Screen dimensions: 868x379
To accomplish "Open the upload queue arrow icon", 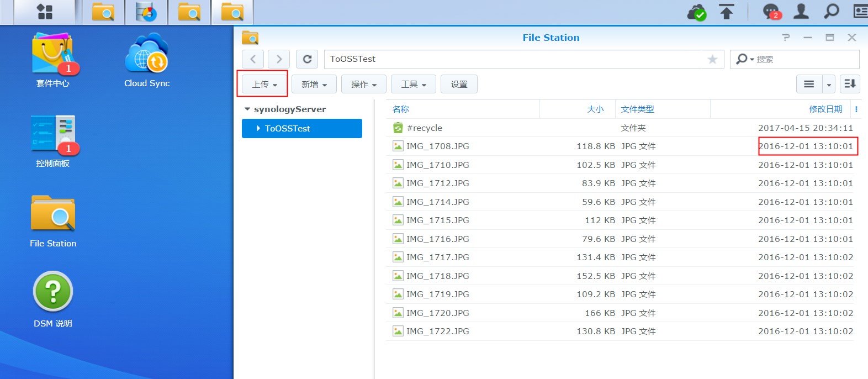I will coord(727,12).
